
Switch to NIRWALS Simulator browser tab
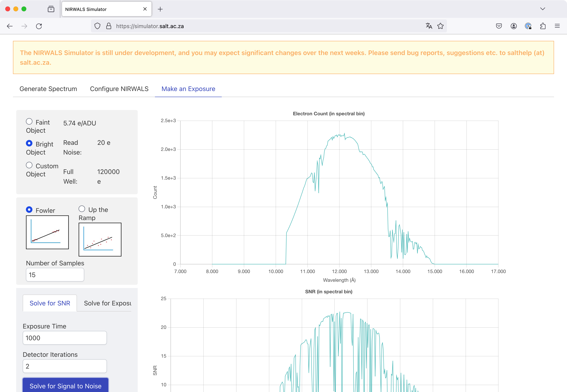tap(107, 9)
